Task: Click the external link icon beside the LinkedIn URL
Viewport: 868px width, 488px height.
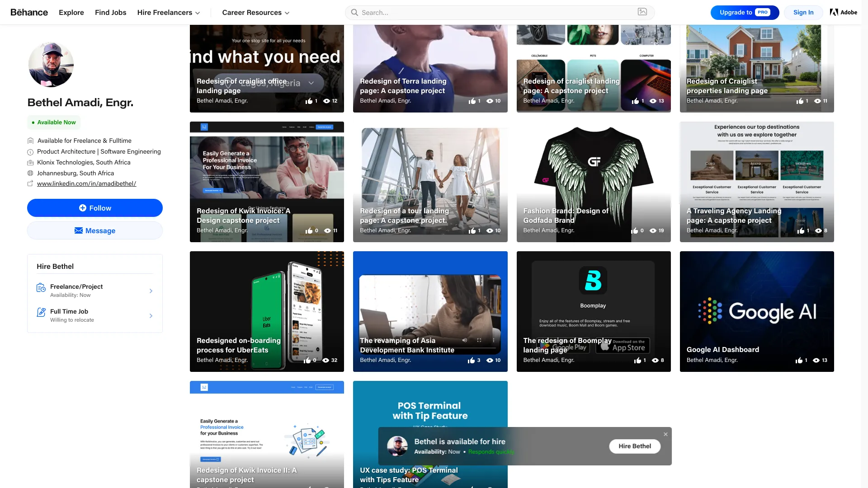Action: pos(30,183)
